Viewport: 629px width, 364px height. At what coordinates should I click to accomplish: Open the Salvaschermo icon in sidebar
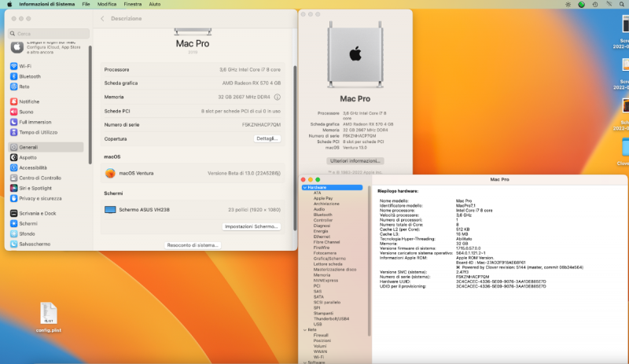click(x=13, y=244)
